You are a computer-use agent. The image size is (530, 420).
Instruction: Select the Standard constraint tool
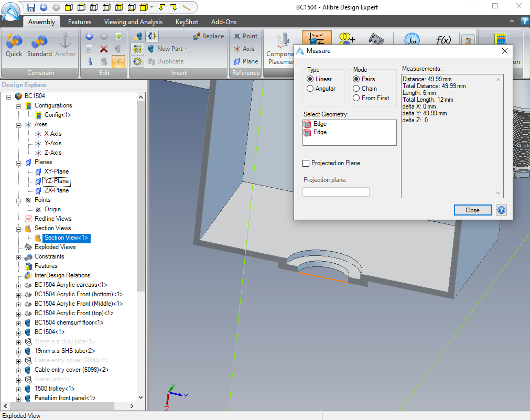pos(38,45)
